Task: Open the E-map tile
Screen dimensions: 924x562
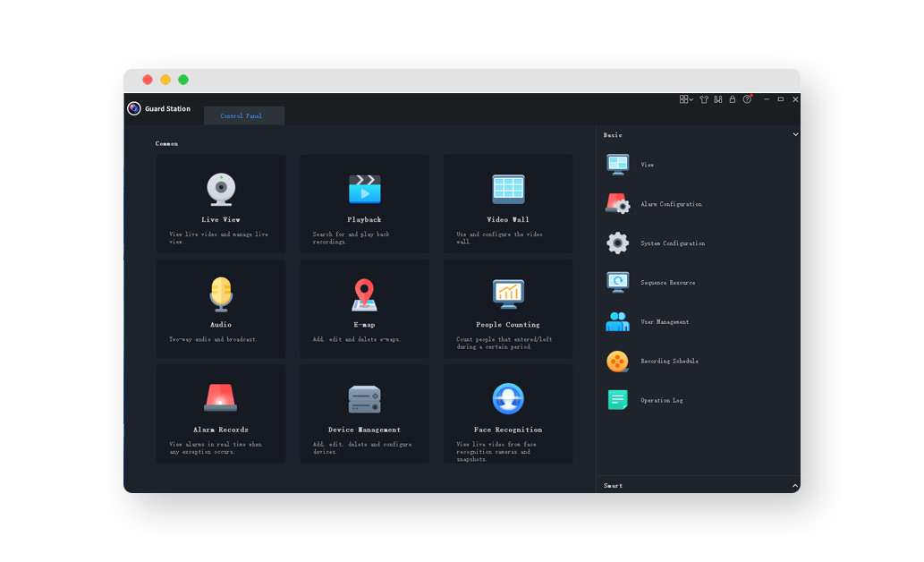Action: pyautogui.click(x=364, y=309)
